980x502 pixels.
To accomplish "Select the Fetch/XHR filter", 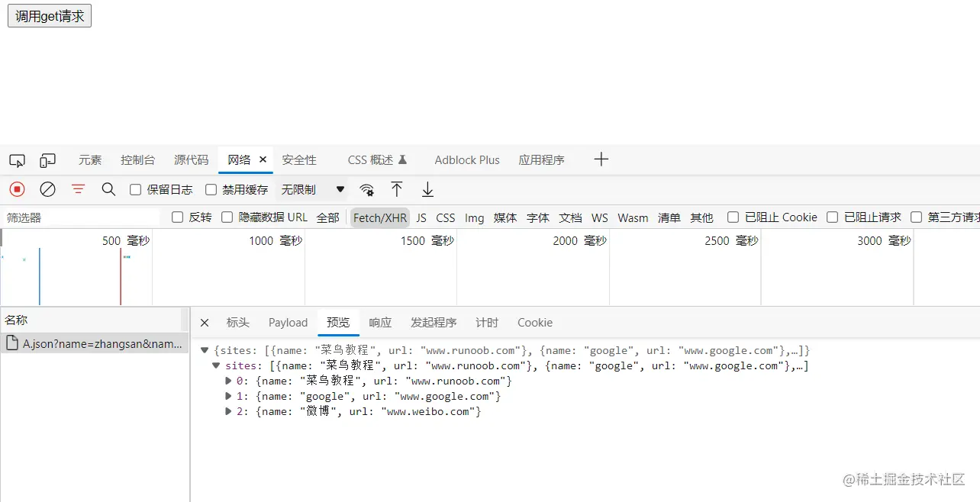I will (380, 217).
